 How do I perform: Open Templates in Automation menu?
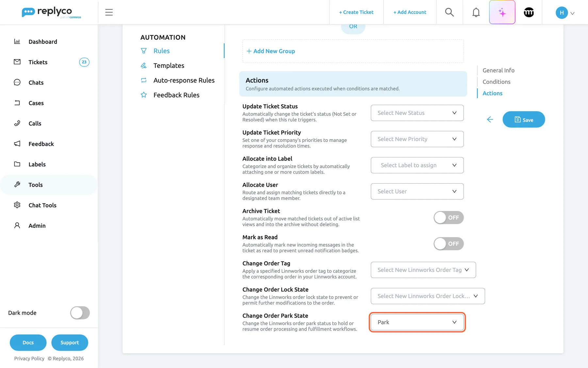click(x=169, y=65)
